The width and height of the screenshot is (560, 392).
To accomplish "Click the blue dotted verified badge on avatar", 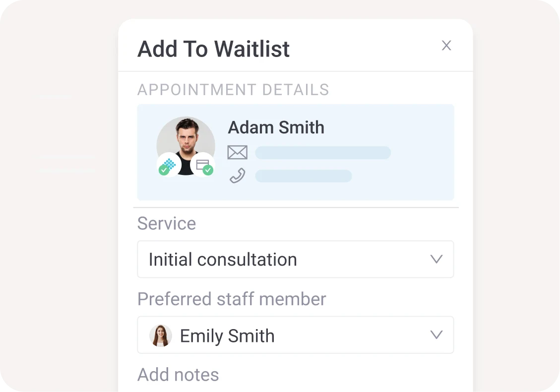I will (x=169, y=165).
